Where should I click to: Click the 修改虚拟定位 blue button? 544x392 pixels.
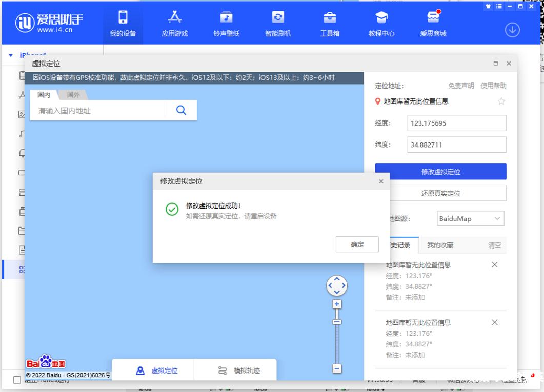(440, 172)
